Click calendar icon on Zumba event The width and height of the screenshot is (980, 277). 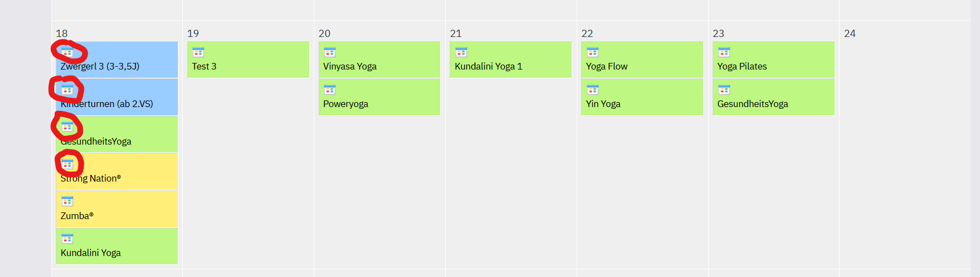pyautogui.click(x=67, y=201)
